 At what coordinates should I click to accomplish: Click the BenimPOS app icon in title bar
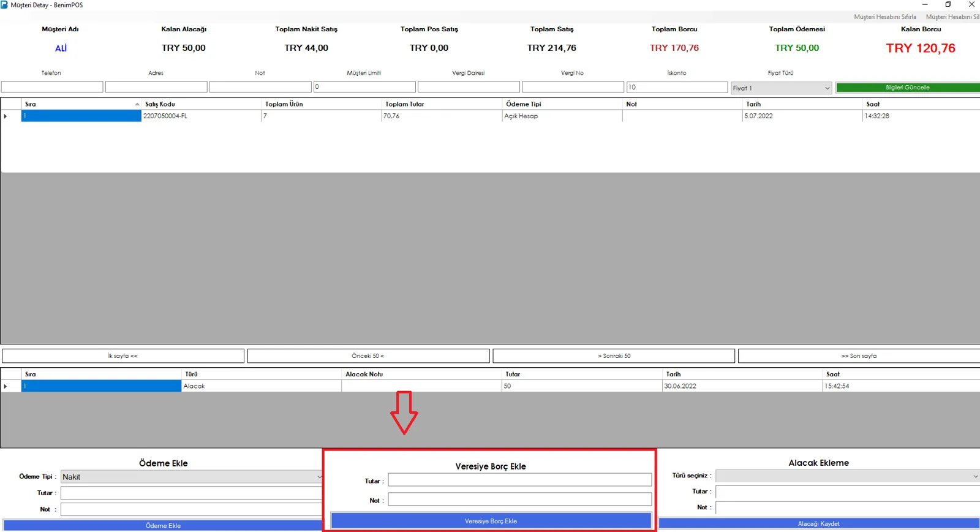click(x=4, y=4)
